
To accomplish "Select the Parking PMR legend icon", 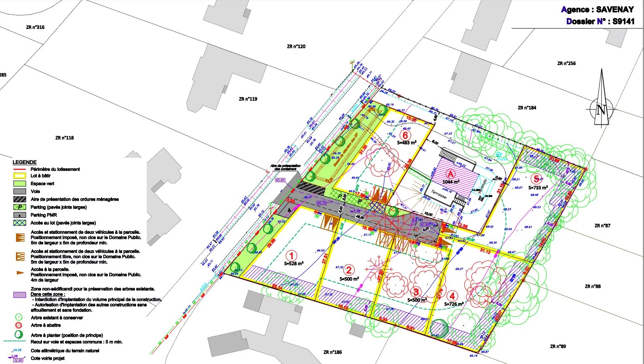I will (19, 215).
